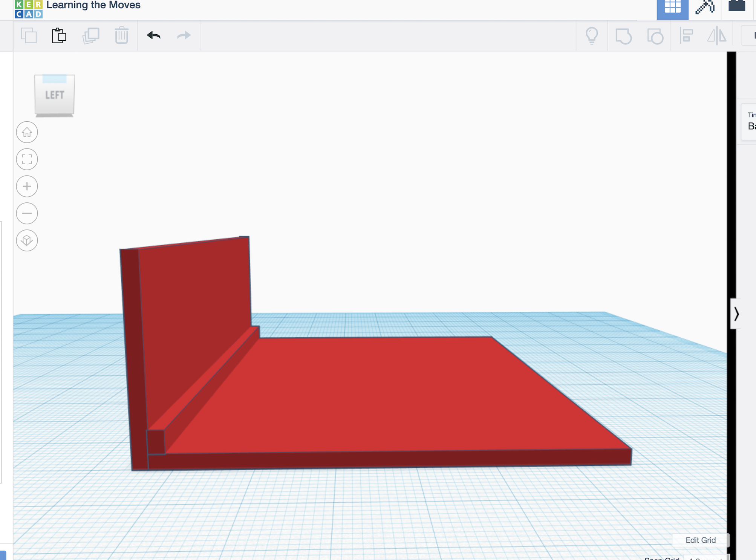This screenshot has width=756, height=560.
Task: Zoom in with the plus button
Action: (x=27, y=186)
